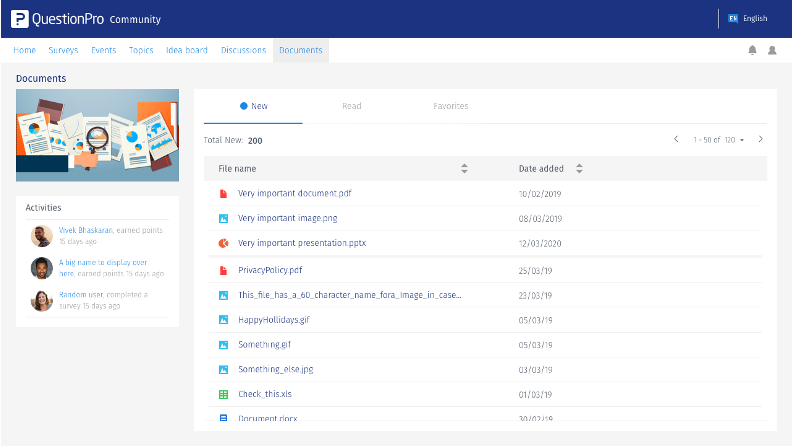
Task: Open the 1 - 50 of 120 page range dropdown
Action: tap(718, 140)
